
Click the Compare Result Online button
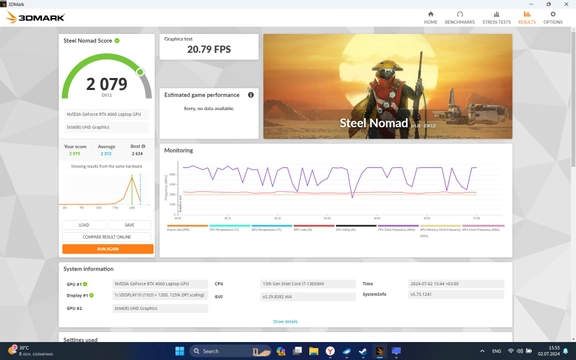point(107,237)
